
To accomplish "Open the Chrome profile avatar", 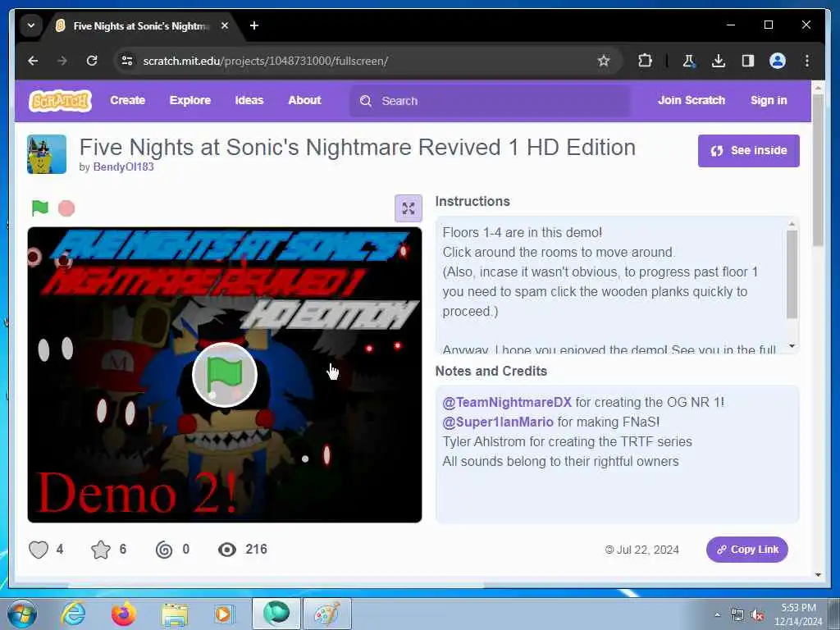I will (778, 61).
